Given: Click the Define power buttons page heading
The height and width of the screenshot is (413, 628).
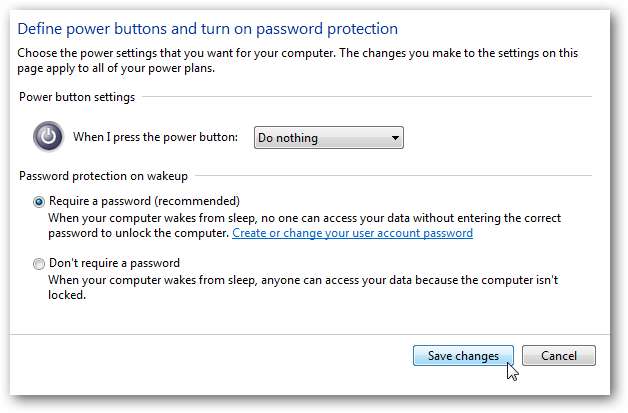Looking at the screenshot, I should coord(207,29).
